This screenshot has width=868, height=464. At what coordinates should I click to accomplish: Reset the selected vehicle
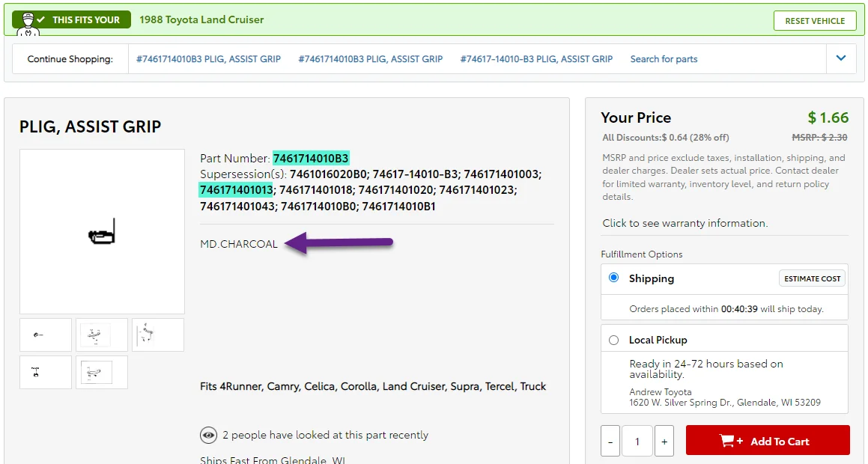(815, 21)
